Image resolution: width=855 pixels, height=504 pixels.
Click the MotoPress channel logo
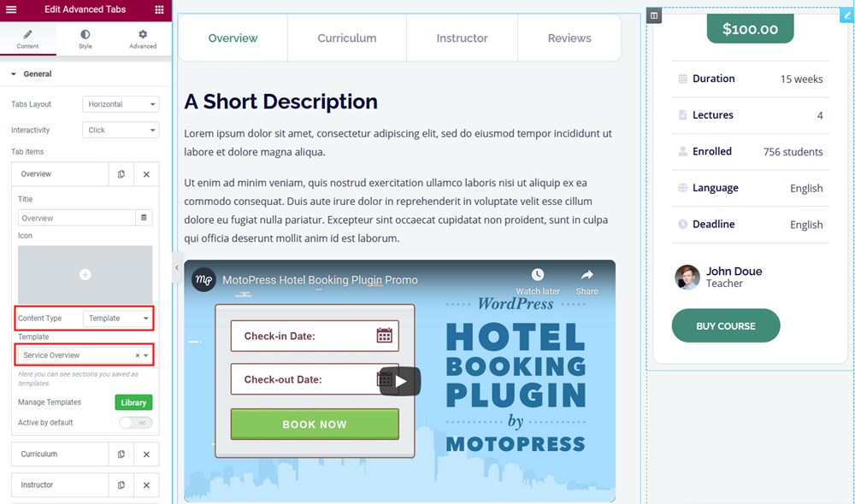pos(203,280)
